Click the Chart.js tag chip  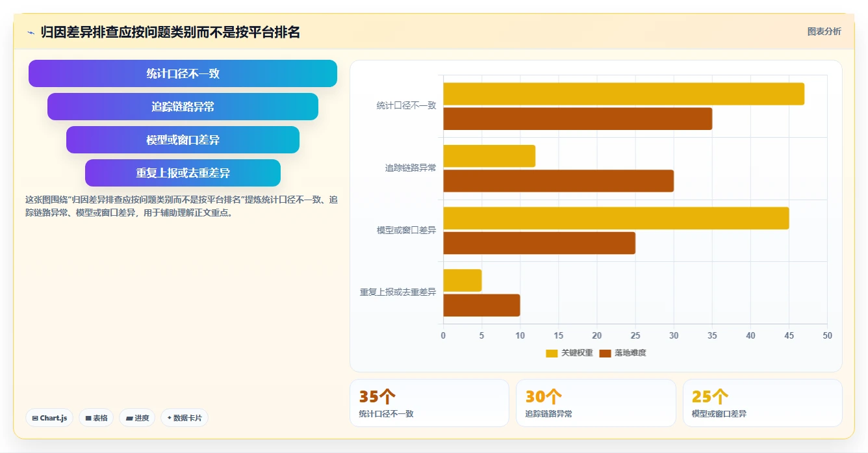coord(49,418)
